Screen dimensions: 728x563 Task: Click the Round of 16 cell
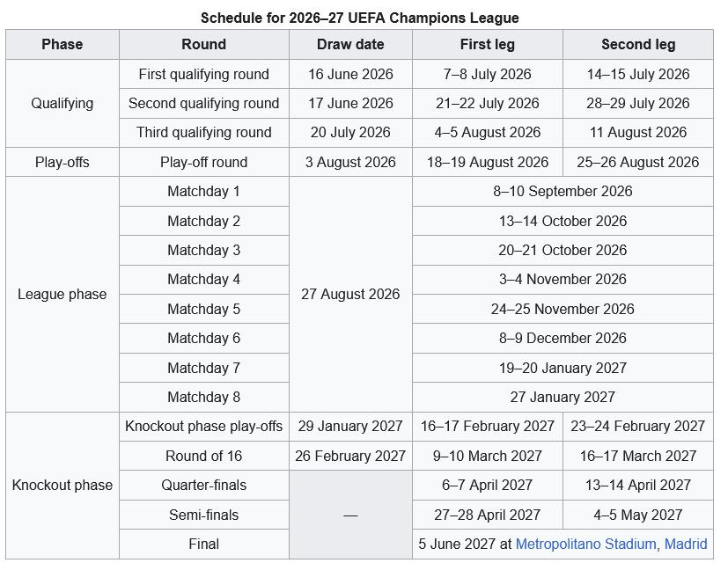pyautogui.click(x=204, y=456)
